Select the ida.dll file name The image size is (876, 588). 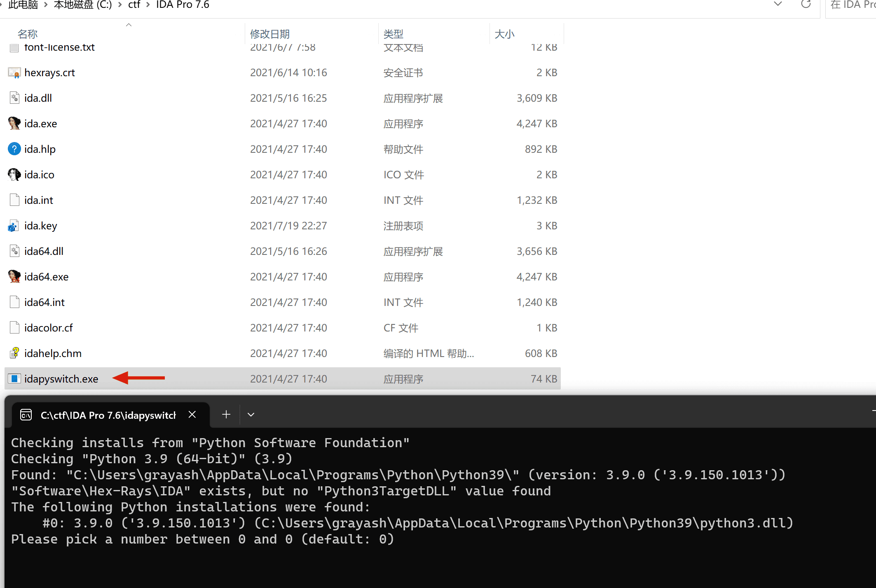pyautogui.click(x=38, y=98)
